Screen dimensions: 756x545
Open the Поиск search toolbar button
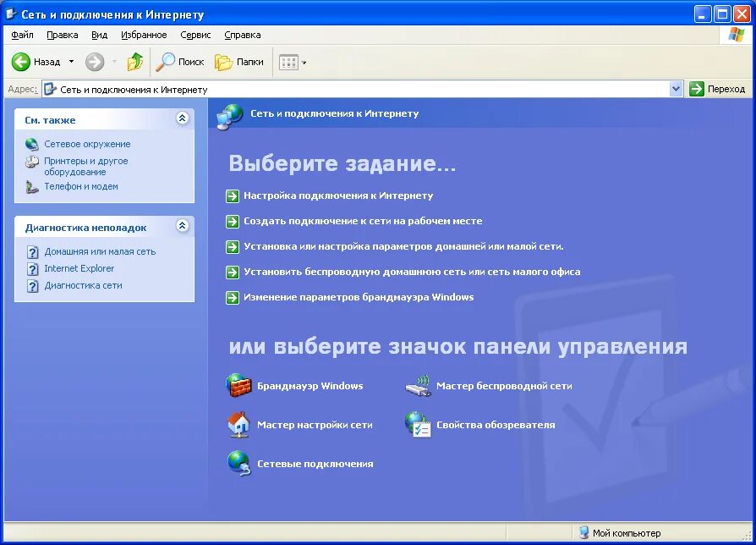(x=180, y=62)
